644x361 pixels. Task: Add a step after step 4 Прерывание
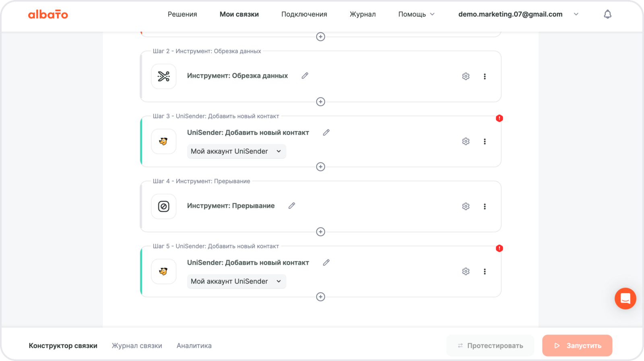320,232
